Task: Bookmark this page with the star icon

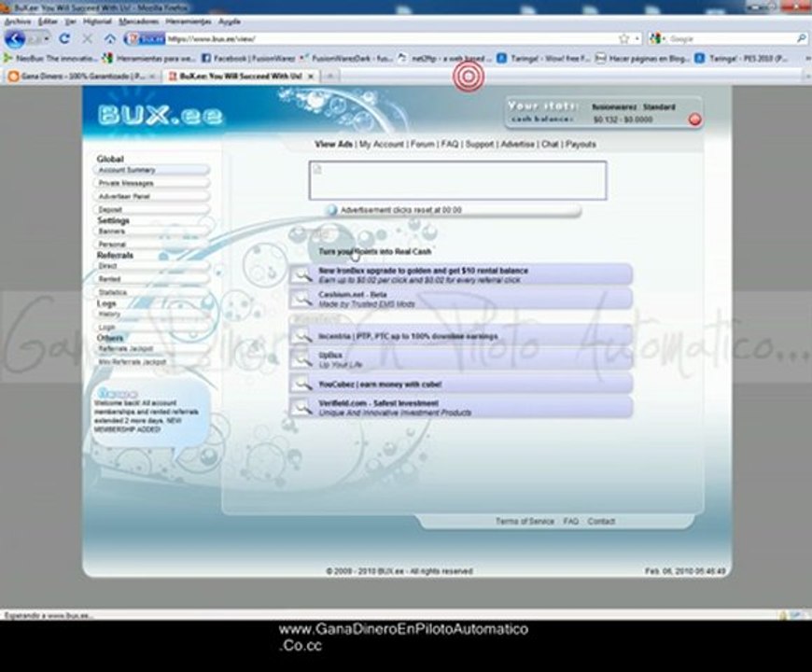Action: click(x=624, y=39)
